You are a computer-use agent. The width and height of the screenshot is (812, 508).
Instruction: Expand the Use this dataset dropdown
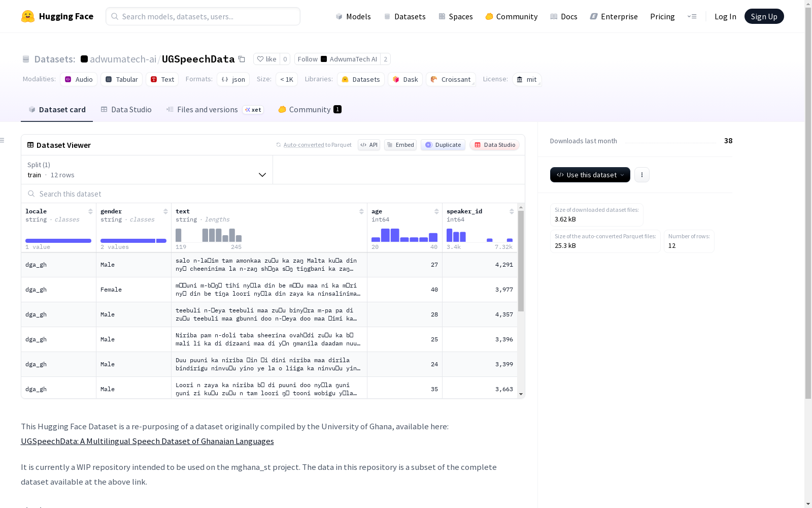(x=590, y=175)
